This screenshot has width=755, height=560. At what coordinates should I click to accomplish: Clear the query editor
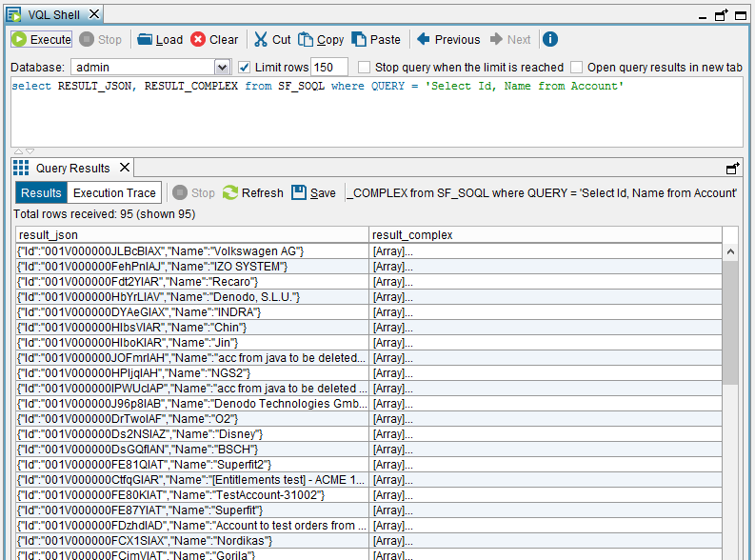tap(214, 39)
